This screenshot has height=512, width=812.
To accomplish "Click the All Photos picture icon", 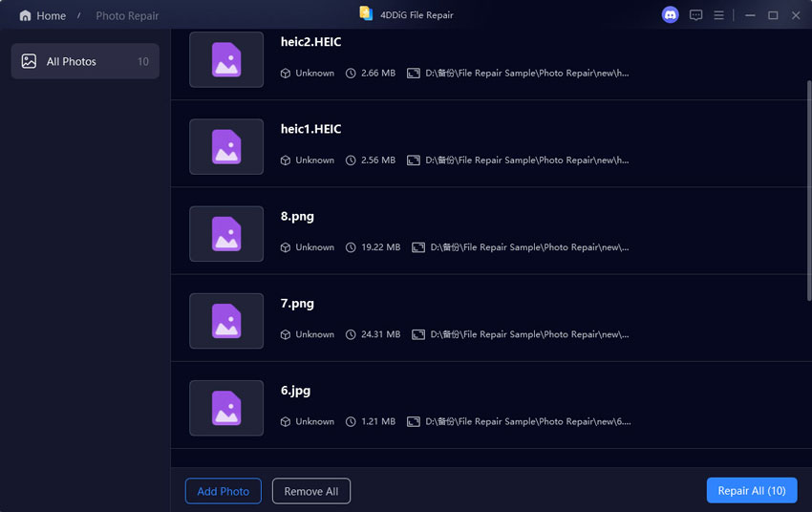I will 29,61.
